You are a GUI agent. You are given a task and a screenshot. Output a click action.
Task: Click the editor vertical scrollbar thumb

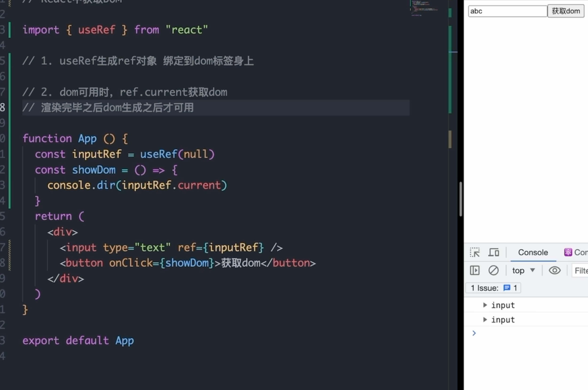tap(461, 199)
